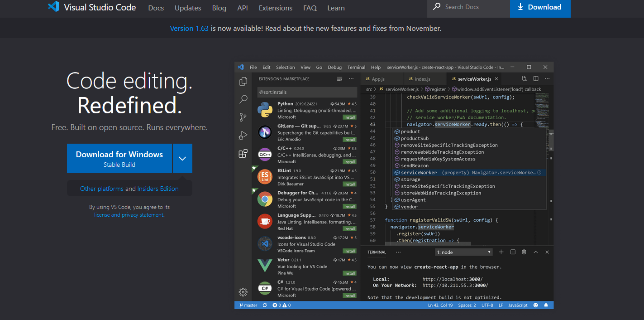Screen dimensions: 644x320
Task: Switch to the index.js editor tab
Action: (x=422, y=79)
